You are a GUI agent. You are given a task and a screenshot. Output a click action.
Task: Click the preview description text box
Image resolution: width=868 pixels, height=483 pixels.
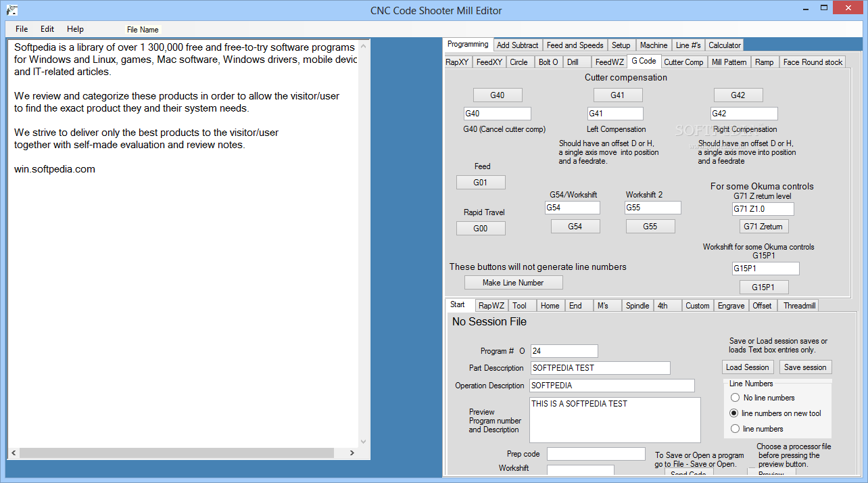point(615,420)
